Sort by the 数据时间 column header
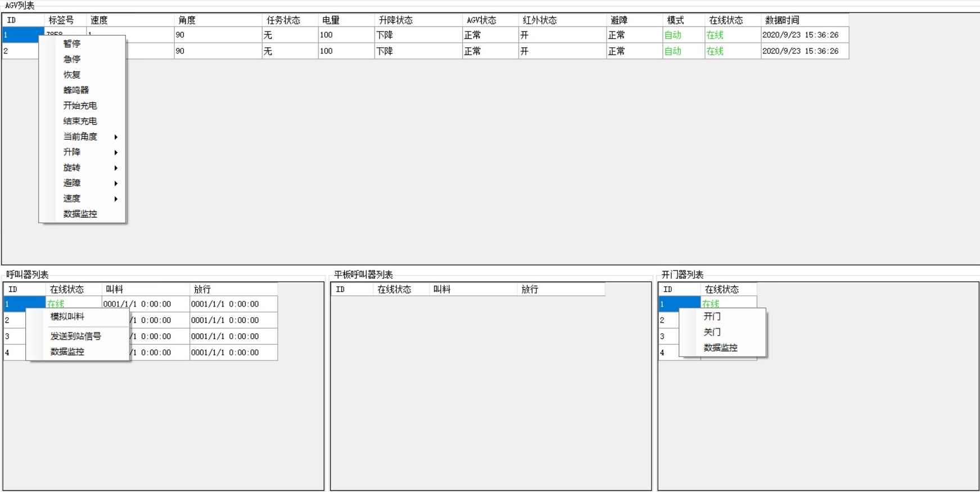This screenshot has width=980, height=492. click(805, 20)
